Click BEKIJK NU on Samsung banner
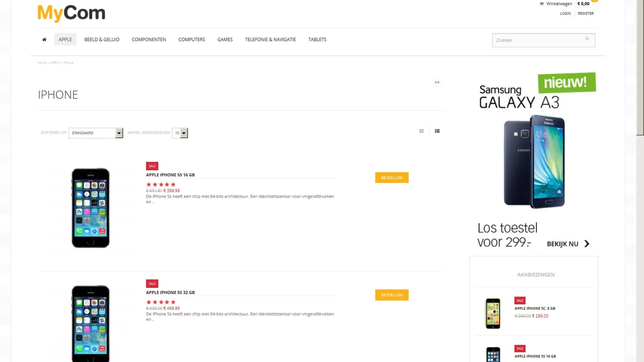 click(x=563, y=244)
